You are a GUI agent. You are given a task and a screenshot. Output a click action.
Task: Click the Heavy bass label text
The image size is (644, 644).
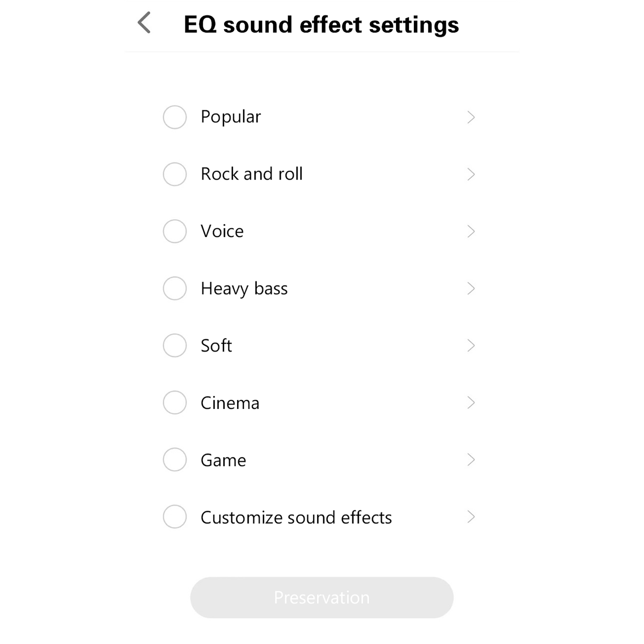(x=244, y=289)
